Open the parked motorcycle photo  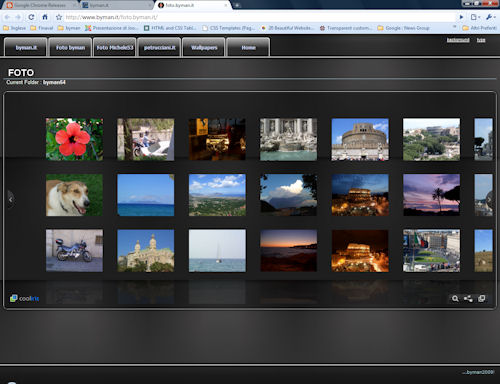coord(74,250)
